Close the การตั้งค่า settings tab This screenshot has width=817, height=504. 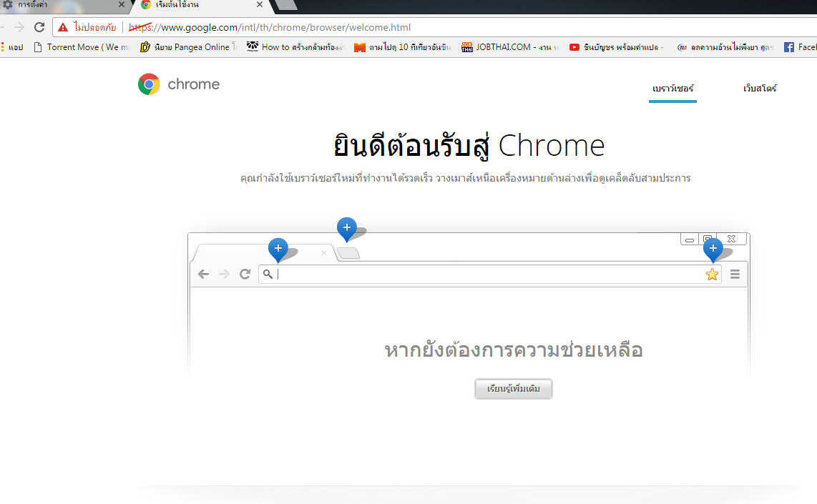tap(122, 5)
